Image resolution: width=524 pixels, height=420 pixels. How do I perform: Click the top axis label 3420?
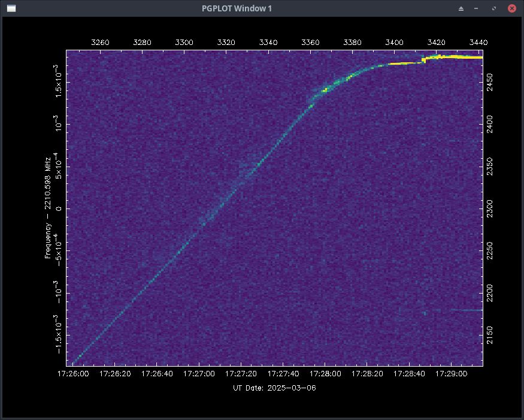click(437, 43)
